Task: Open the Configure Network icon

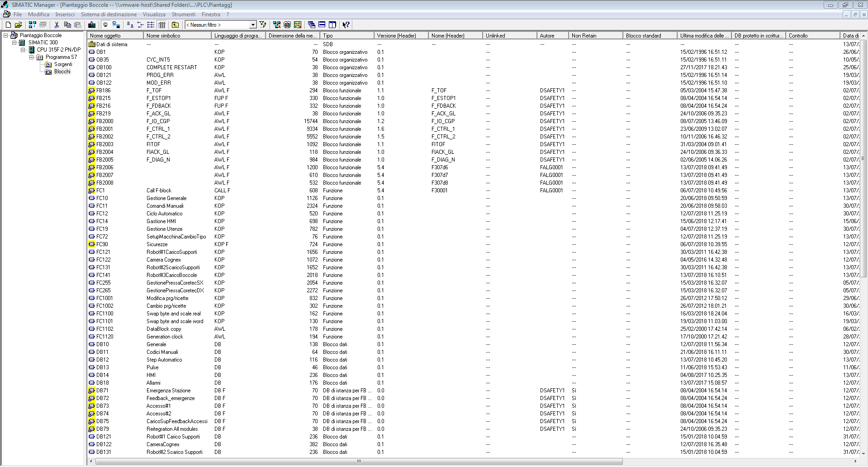Action: tap(277, 25)
